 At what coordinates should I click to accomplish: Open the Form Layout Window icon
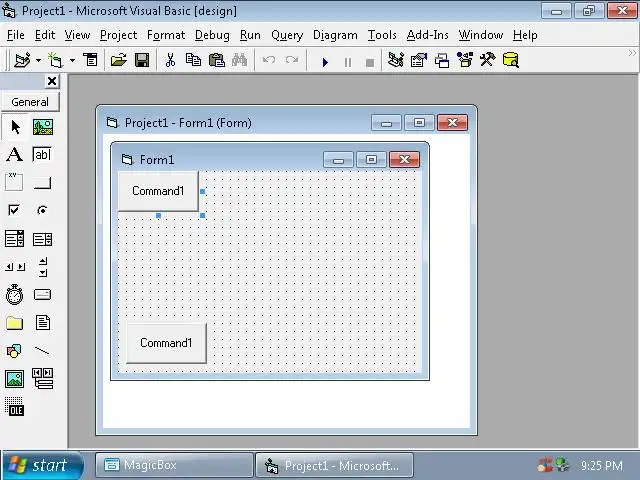point(442,60)
